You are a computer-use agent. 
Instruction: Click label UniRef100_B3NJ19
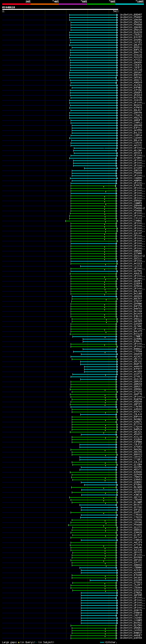point(131,316)
